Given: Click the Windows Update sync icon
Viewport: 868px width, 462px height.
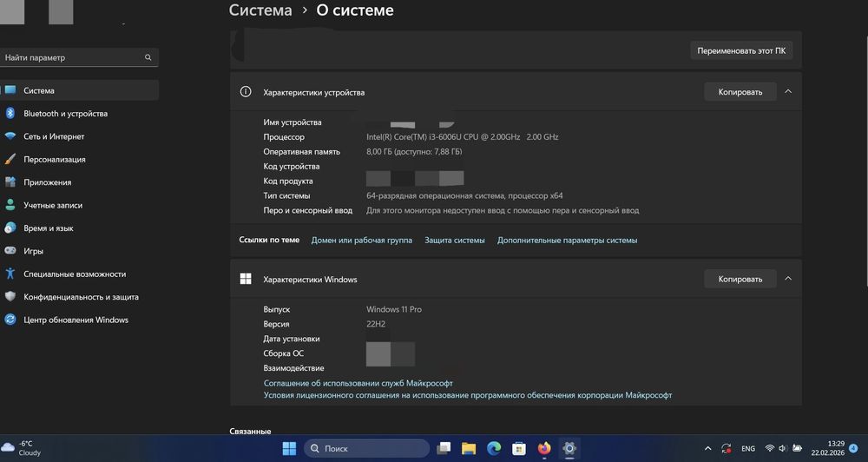Looking at the screenshot, I should point(10,320).
